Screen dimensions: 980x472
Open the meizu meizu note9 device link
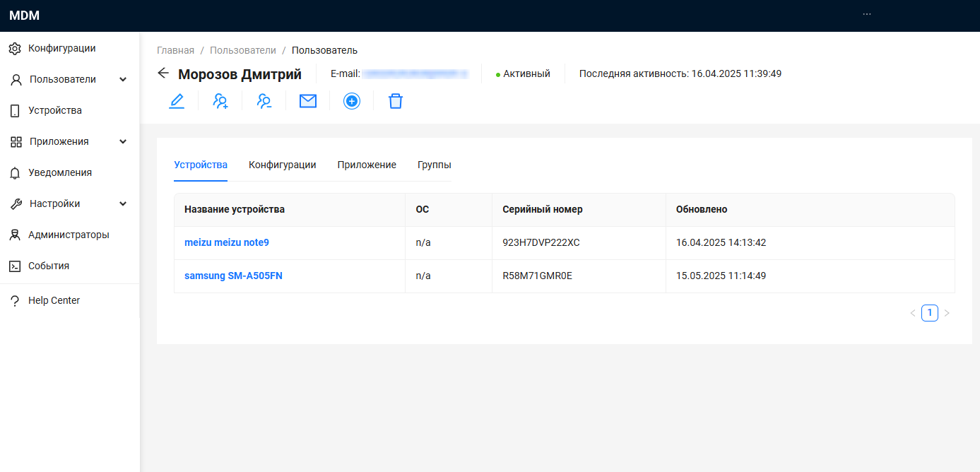[x=227, y=242]
